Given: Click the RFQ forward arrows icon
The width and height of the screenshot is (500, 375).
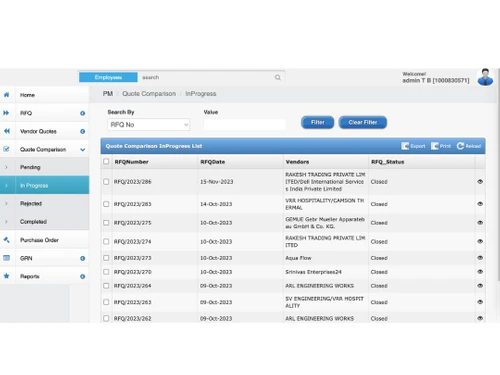Looking at the screenshot, I should tap(6, 113).
